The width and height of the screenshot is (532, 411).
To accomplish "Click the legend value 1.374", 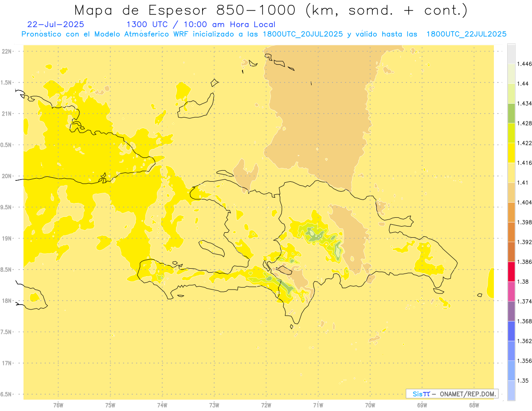I will pyautogui.click(x=524, y=301).
